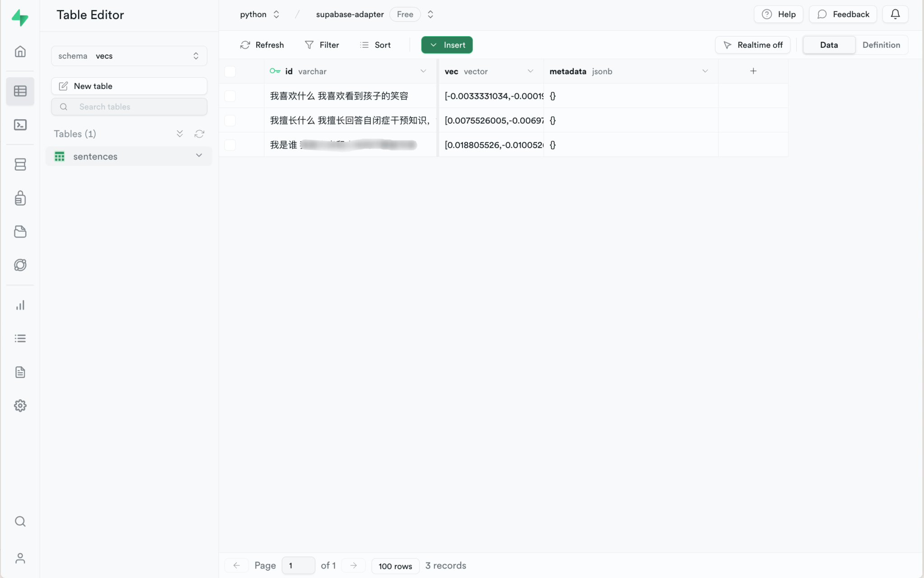924x578 pixels.
Task: Go to the previous page arrow
Action: [x=236, y=565]
